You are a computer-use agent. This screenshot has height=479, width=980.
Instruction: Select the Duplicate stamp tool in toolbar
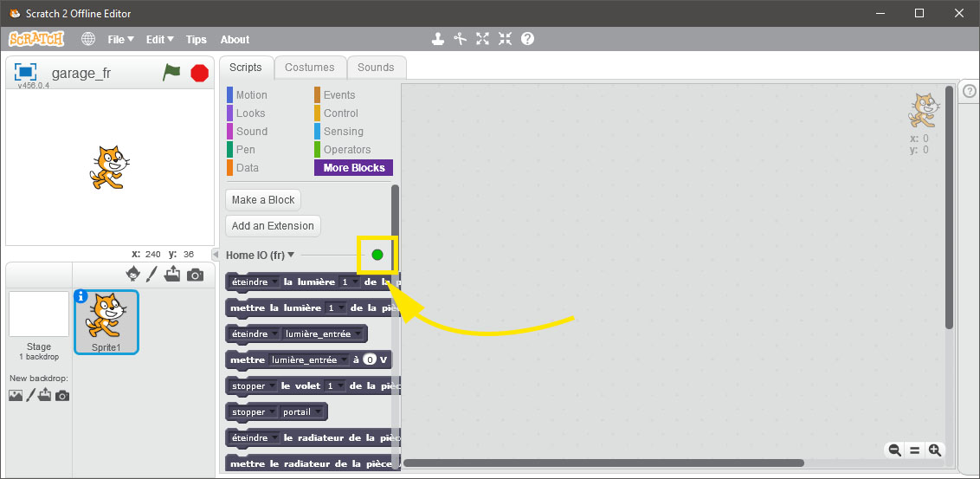pyautogui.click(x=439, y=39)
